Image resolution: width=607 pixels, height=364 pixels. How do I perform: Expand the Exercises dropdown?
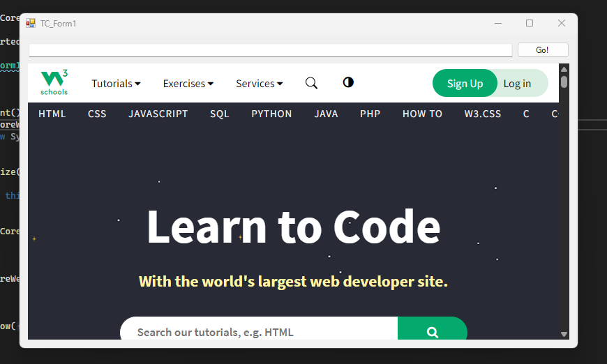click(x=188, y=84)
